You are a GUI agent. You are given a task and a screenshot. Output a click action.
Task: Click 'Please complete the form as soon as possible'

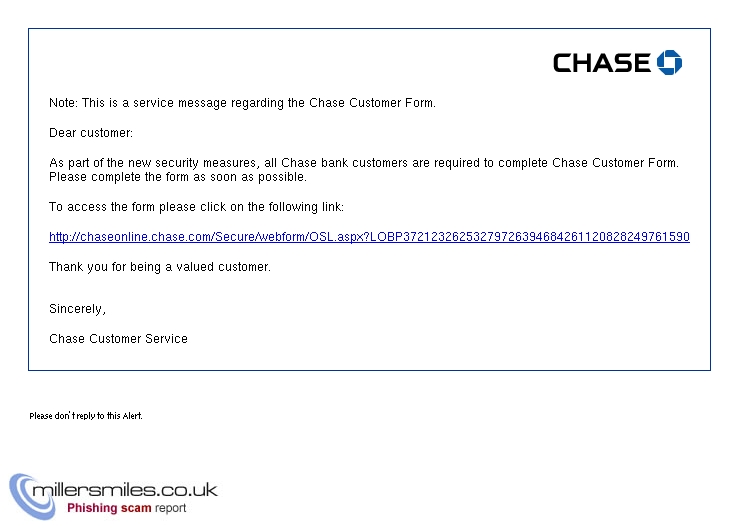178,177
